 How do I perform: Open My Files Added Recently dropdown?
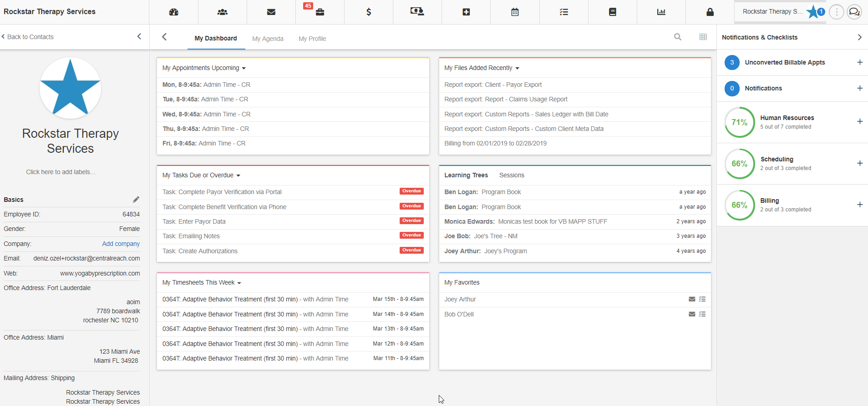482,68
